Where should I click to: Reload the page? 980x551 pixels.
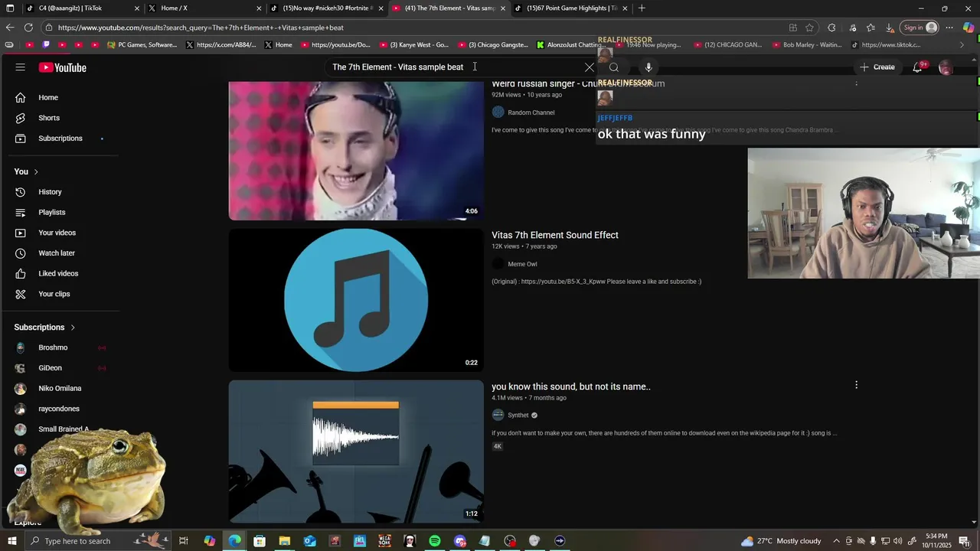click(28, 28)
